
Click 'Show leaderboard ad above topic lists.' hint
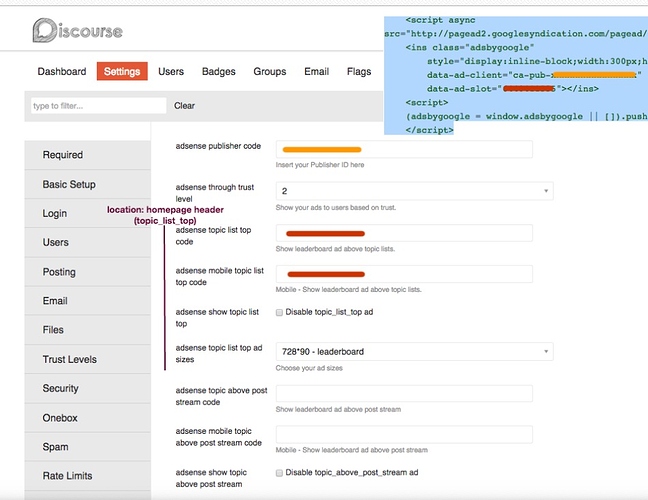[x=335, y=249]
